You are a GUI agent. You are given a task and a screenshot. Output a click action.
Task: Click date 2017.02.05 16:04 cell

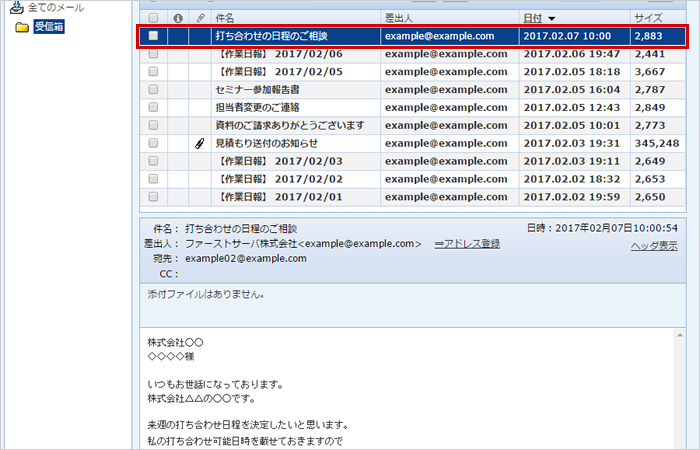coord(572,90)
